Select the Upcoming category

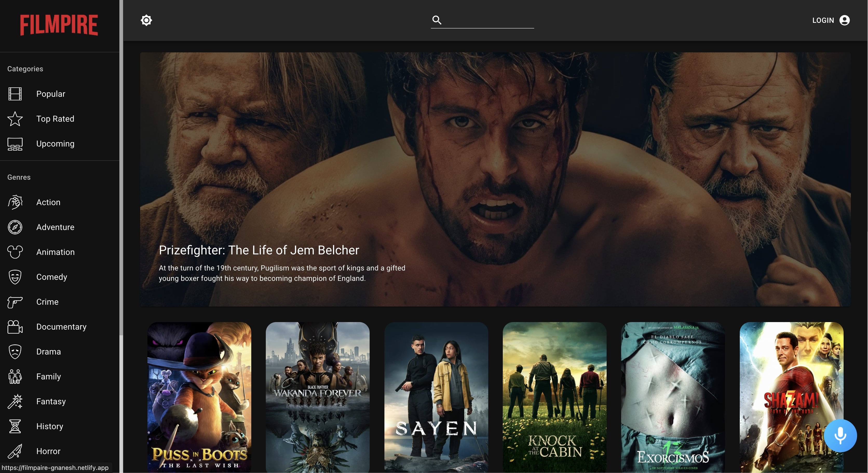(x=55, y=144)
